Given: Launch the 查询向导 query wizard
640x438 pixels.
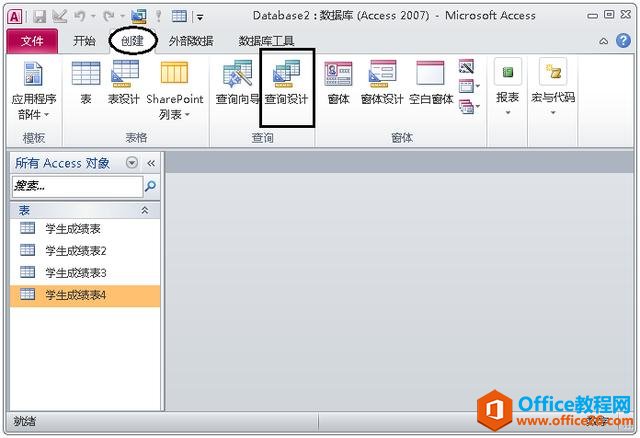Looking at the screenshot, I should click(237, 83).
